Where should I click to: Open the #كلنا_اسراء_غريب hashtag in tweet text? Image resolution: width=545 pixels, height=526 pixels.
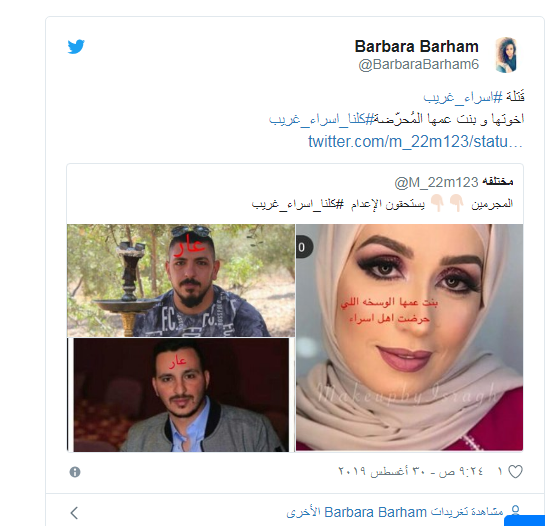tap(321, 119)
